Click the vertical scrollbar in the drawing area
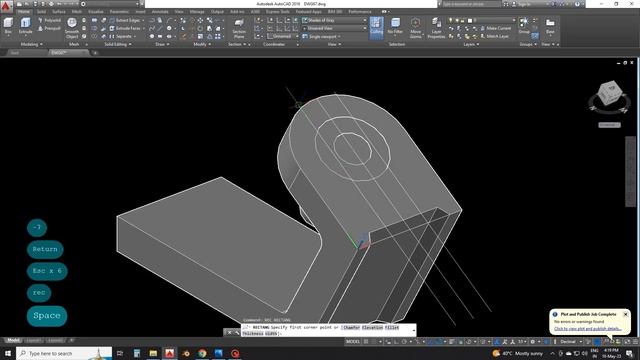Viewport: 640px width, 360px height. (x=630, y=171)
